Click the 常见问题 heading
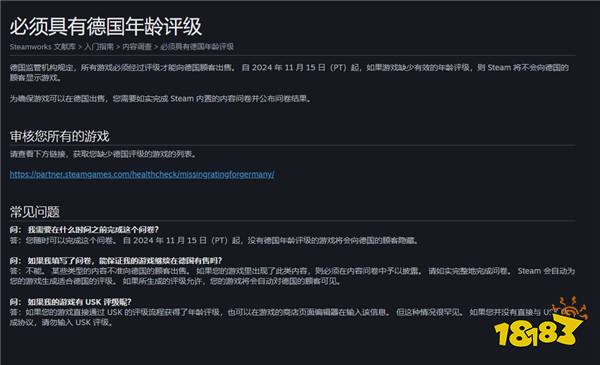This screenshot has height=365, width=600. [x=34, y=212]
